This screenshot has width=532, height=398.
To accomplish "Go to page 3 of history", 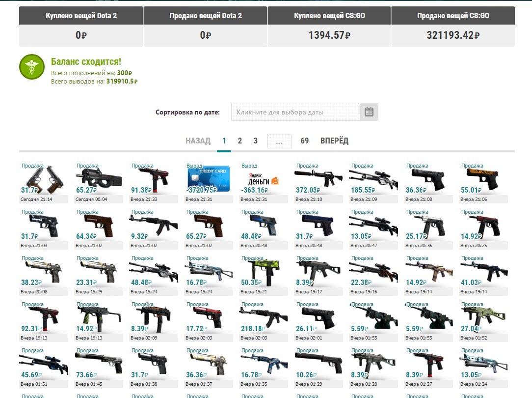I will tap(256, 141).
